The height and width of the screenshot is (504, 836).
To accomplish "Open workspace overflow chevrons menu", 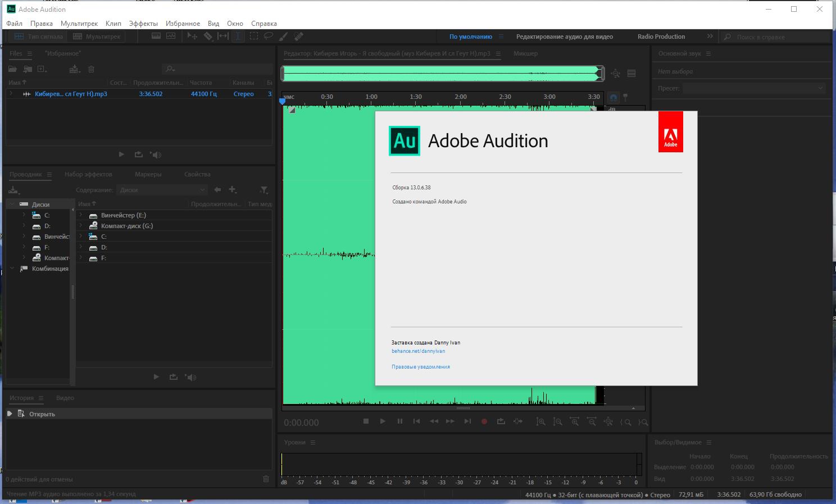I will (710, 37).
